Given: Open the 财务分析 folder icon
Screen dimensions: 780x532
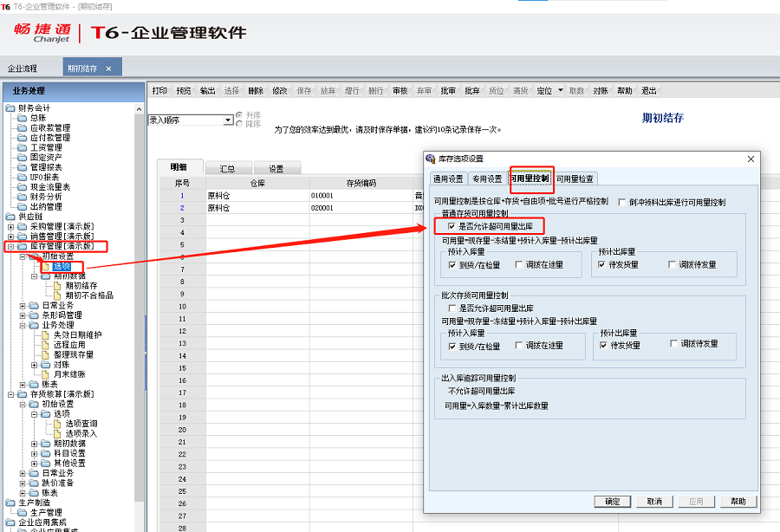Looking at the screenshot, I should (22, 197).
